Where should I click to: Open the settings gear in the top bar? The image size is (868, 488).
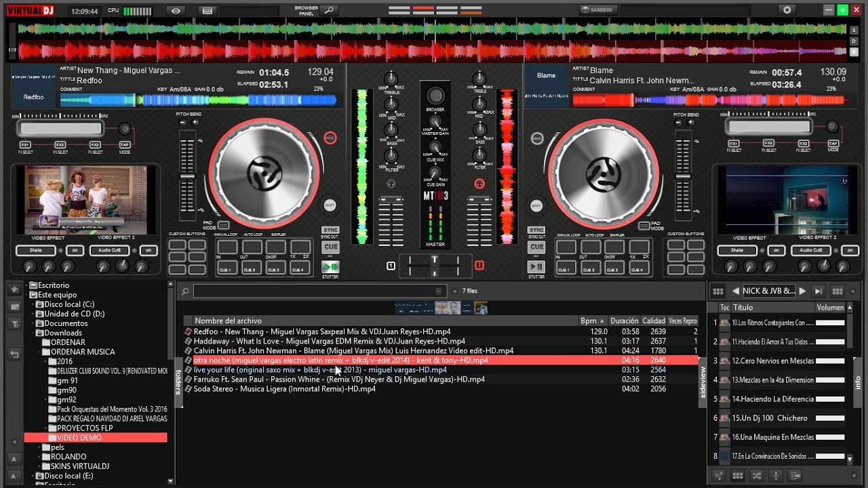tap(787, 10)
